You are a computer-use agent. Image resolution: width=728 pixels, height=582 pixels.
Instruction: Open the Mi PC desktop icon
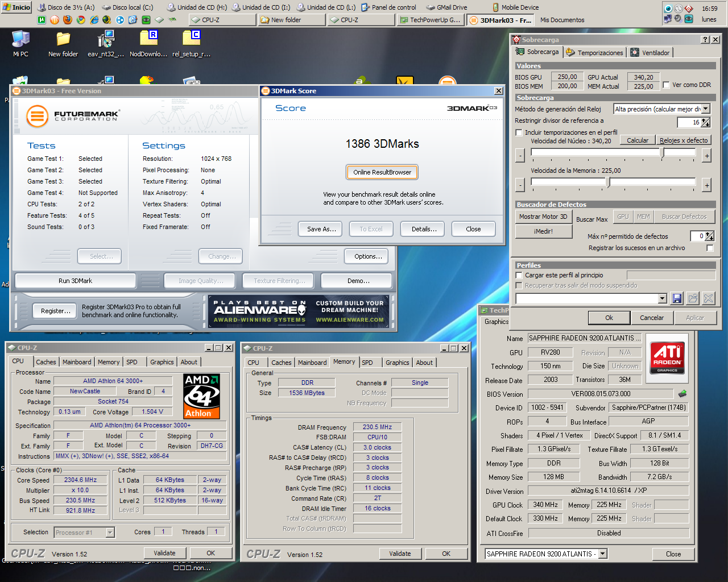[x=20, y=44]
